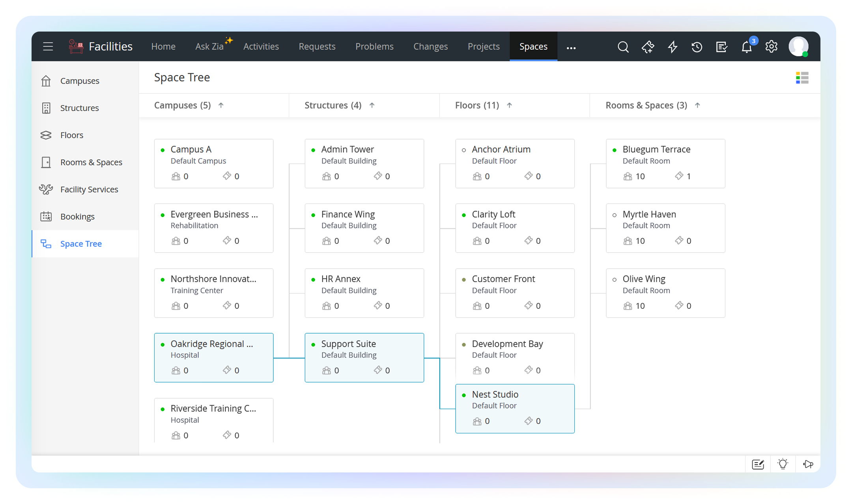Click the approvals checklist icon

(721, 47)
